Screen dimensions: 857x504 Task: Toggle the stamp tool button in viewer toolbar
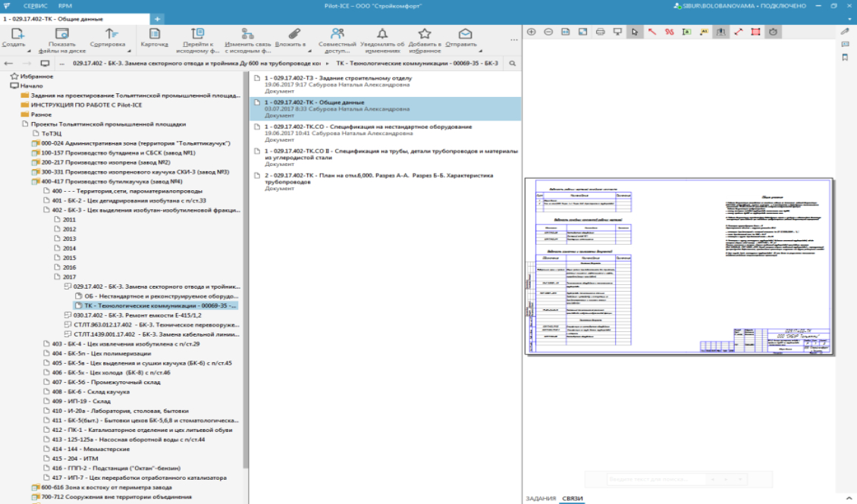(720, 32)
